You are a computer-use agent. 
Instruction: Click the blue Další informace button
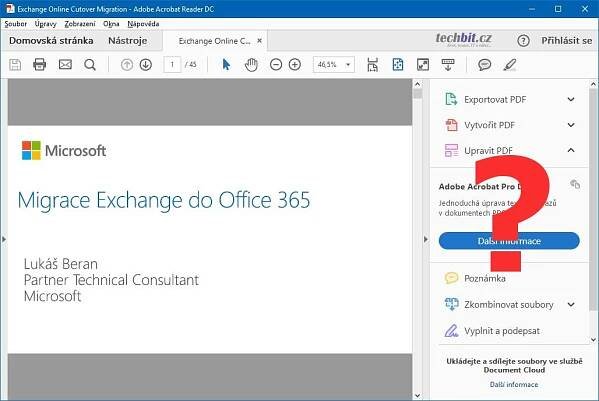tap(509, 241)
